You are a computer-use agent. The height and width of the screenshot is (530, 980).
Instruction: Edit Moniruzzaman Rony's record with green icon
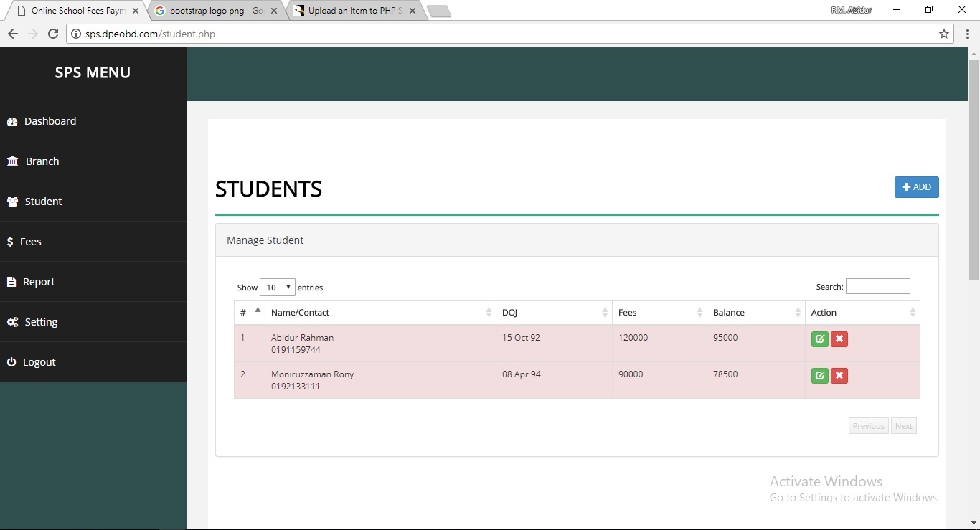819,375
